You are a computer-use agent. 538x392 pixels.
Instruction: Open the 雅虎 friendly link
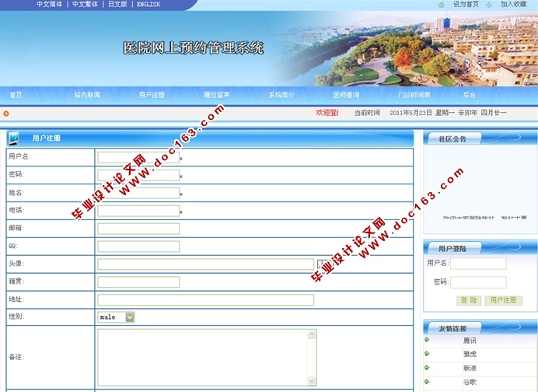click(x=470, y=354)
